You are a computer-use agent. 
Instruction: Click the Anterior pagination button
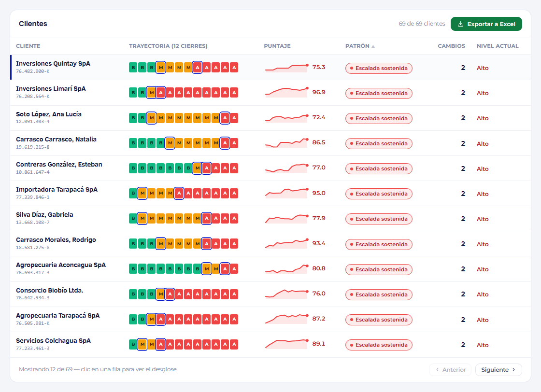[450, 370]
